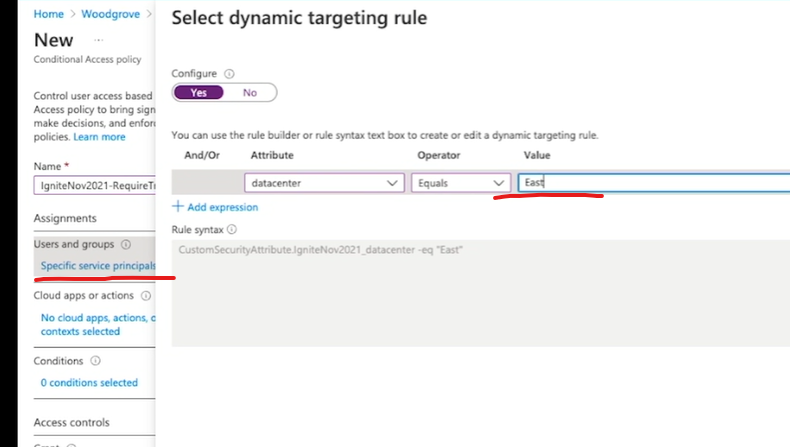This screenshot has height=447, width=790.
Task: Click the Conditional Access policy subtitle
Action: pyautogui.click(x=88, y=59)
